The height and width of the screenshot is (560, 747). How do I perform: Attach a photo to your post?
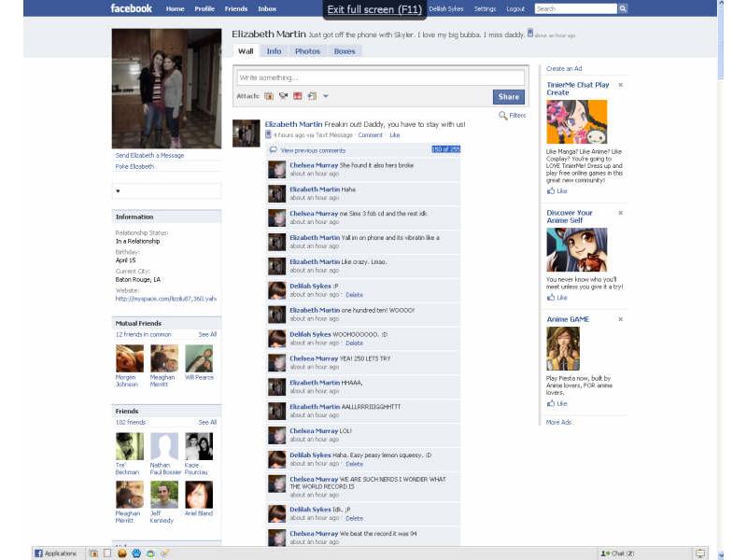click(268, 96)
